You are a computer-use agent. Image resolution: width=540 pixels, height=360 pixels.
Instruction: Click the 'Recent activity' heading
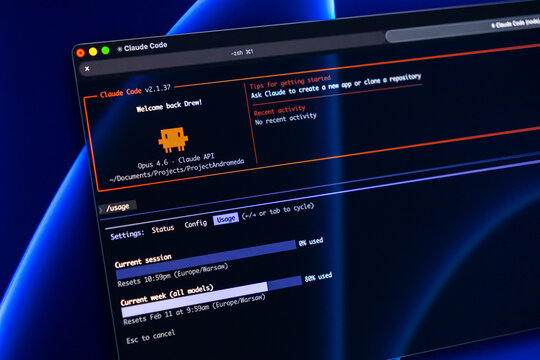point(279,111)
